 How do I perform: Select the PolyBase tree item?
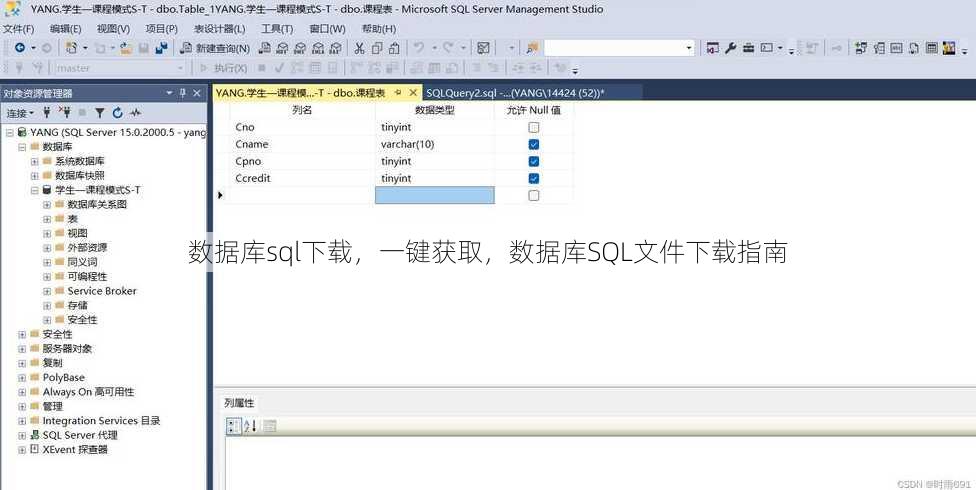tap(63, 377)
